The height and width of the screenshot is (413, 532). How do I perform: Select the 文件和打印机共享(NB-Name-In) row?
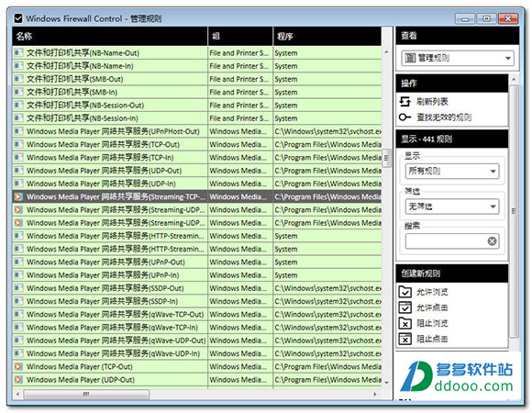pyautogui.click(x=197, y=66)
